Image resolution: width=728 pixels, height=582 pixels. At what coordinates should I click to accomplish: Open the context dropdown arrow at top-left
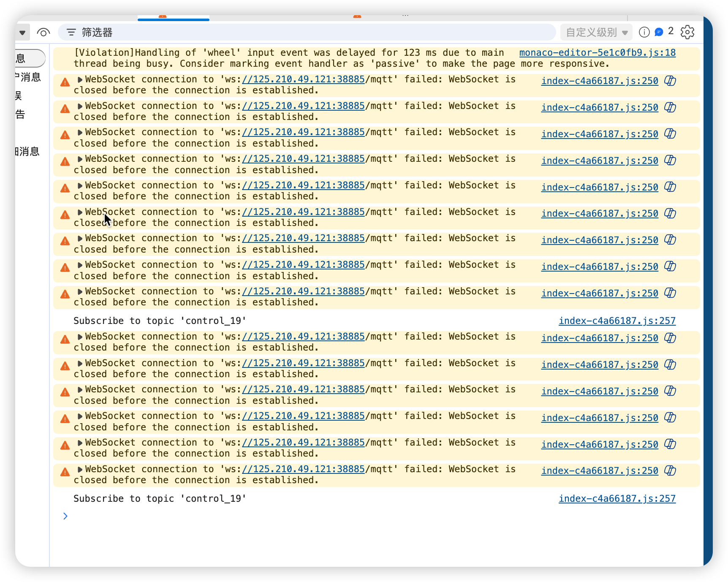(x=22, y=33)
